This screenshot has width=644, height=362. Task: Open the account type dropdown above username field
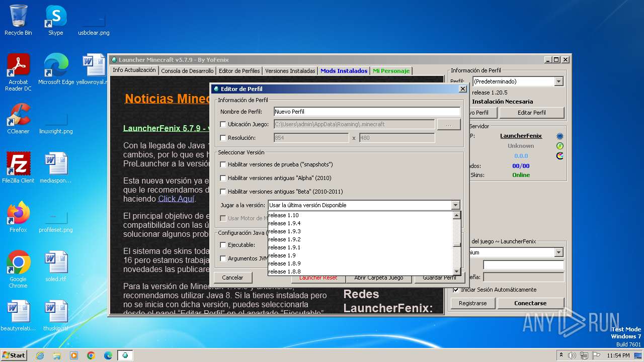(x=558, y=252)
